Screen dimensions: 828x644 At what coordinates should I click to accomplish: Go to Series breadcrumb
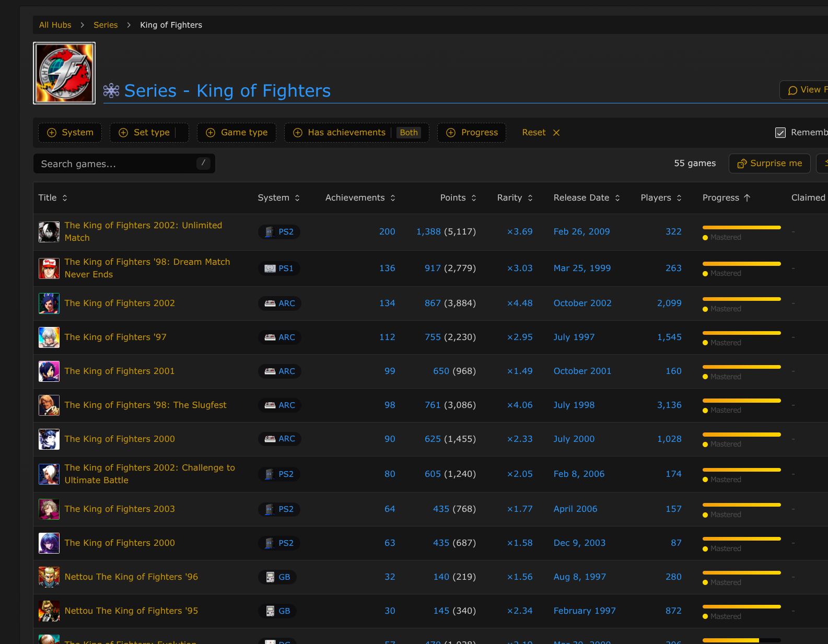(106, 25)
